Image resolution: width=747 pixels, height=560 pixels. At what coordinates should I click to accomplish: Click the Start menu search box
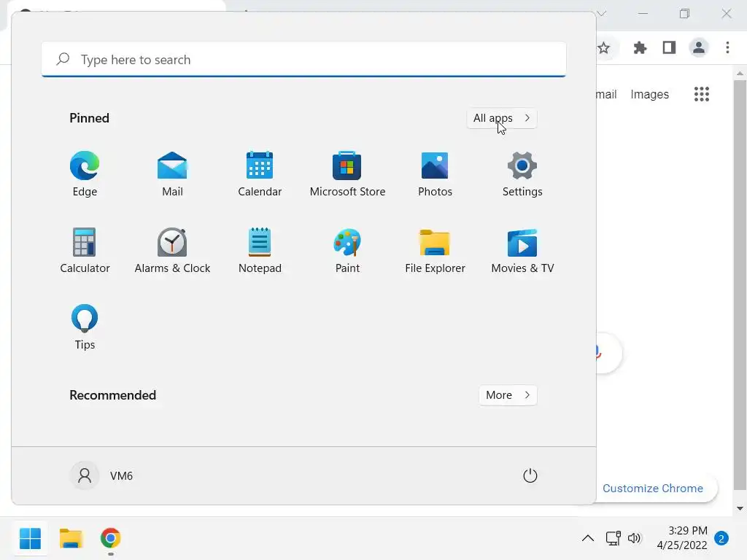[303, 59]
